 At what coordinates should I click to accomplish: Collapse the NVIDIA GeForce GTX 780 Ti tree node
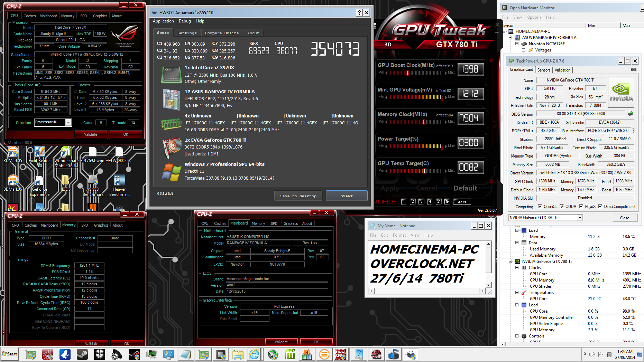click(510, 261)
